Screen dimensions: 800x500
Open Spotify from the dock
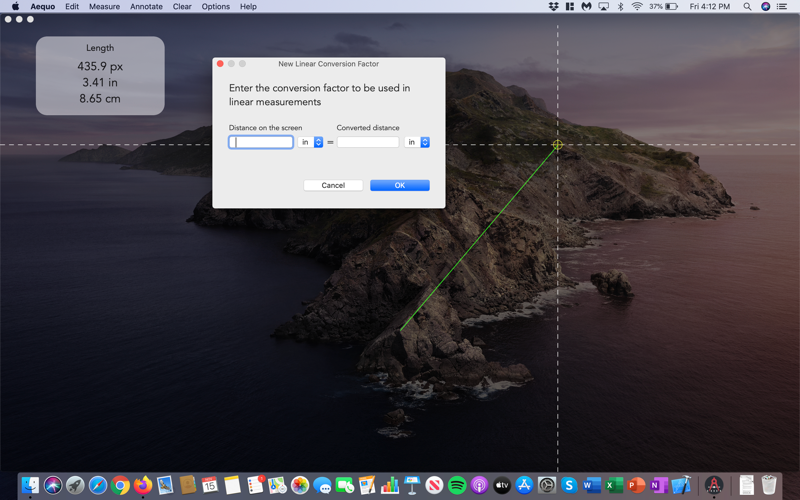click(457, 486)
